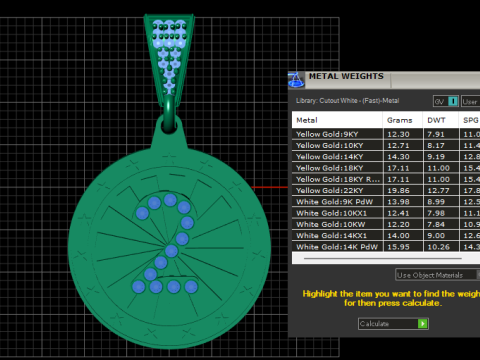The image size is (480, 360).
Task: Click the 7.91 DWT value
Action: tap(436, 134)
